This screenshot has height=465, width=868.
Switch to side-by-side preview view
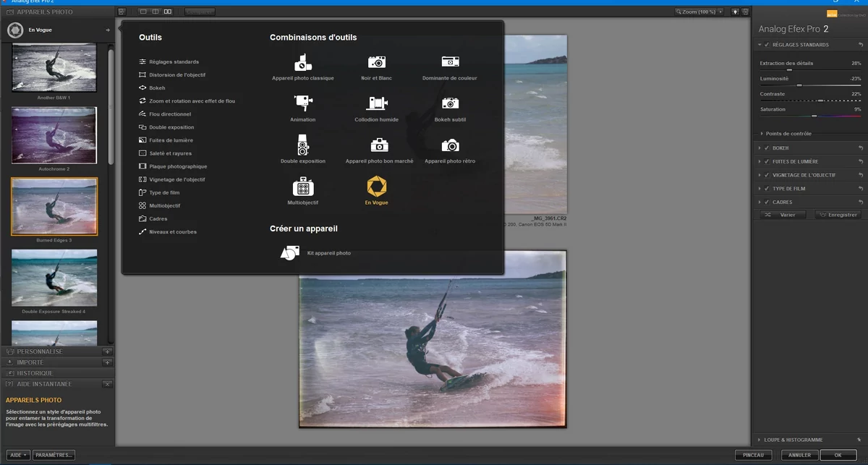(x=168, y=12)
